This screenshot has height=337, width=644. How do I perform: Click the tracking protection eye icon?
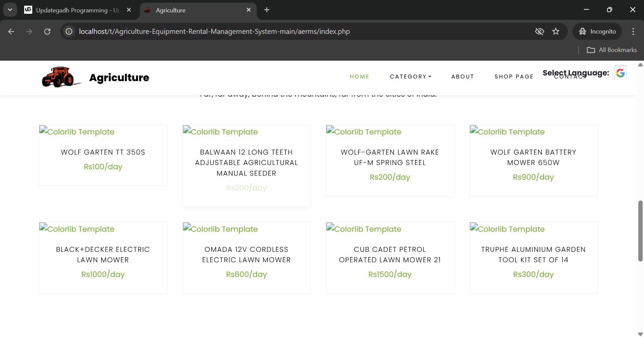click(x=539, y=32)
